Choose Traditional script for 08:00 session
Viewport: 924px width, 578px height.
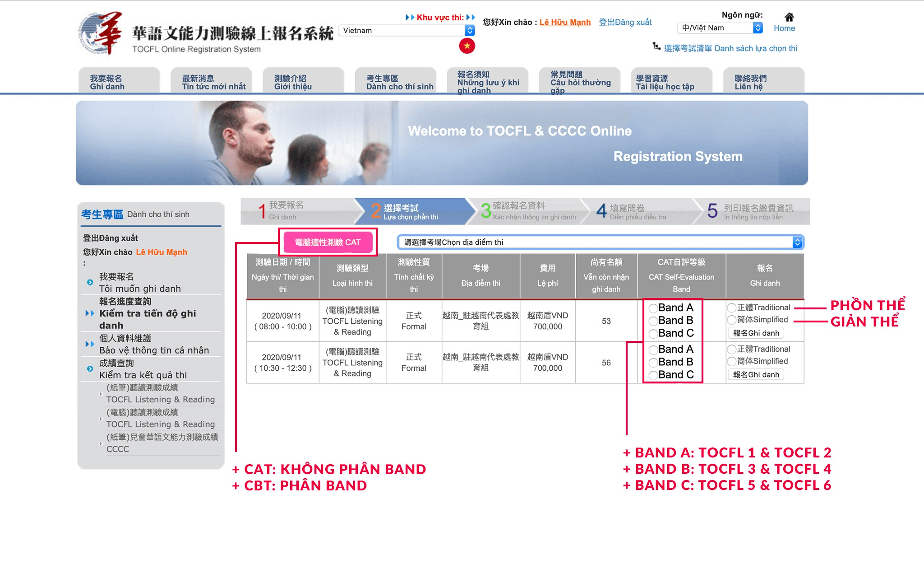(x=732, y=308)
